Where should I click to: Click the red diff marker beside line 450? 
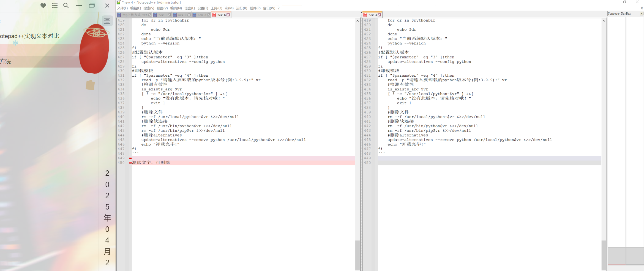point(130,162)
